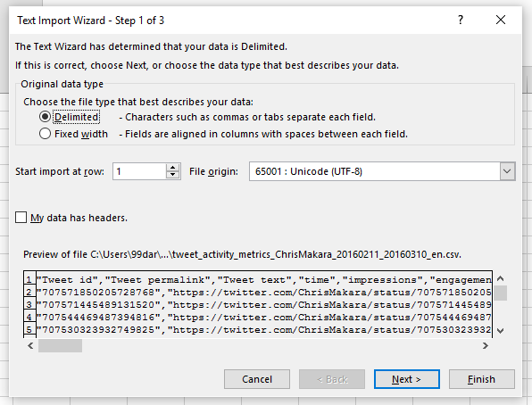Decrease start import row with down arrow

[173, 175]
